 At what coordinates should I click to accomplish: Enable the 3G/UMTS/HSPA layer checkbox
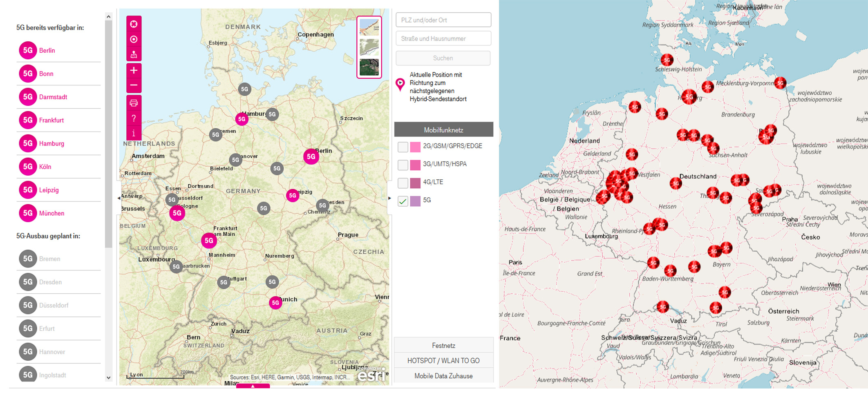(x=403, y=165)
